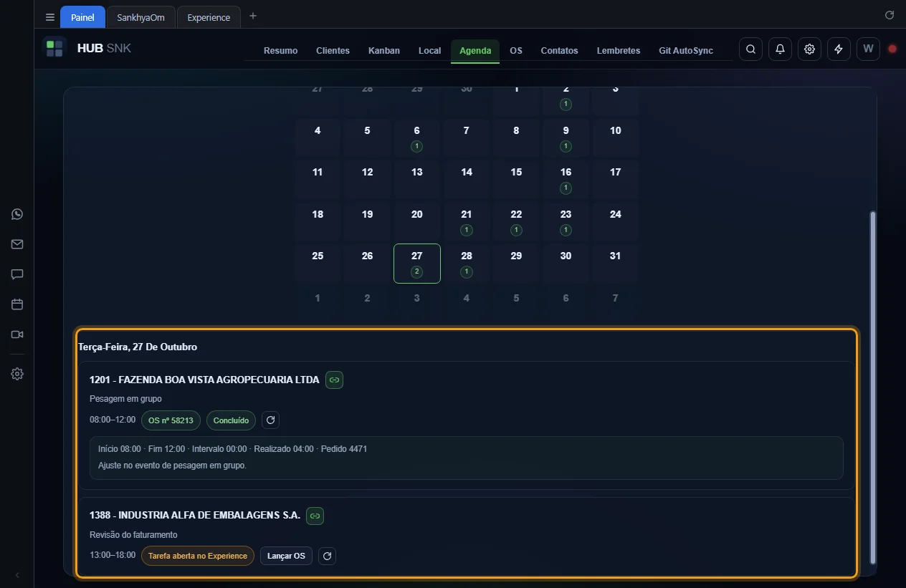Click the Pesagem em grupo description
This screenshot has height=588, width=906.
pos(125,399)
